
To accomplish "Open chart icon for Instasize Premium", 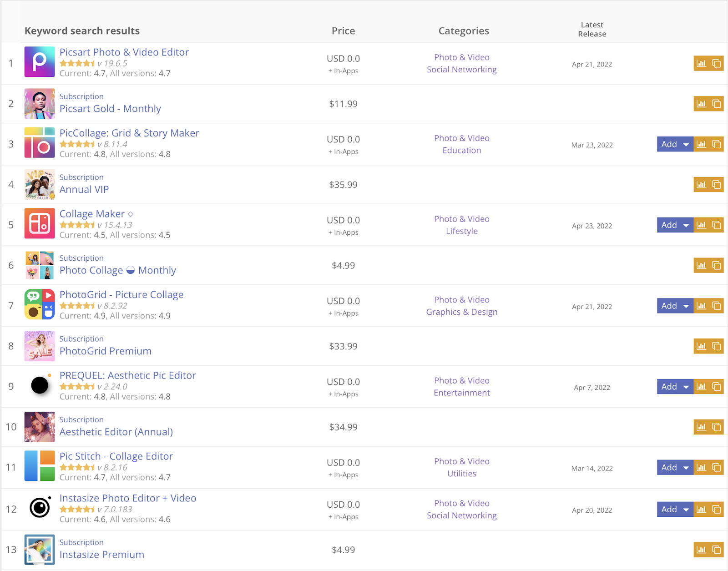I will tap(701, 550).
